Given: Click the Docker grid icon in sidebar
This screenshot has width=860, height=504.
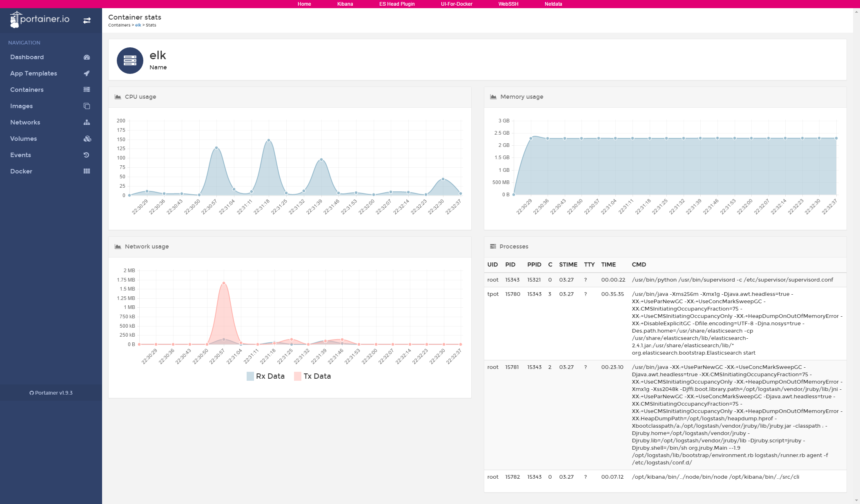Looking at the screenshot, I should (87, 171).
